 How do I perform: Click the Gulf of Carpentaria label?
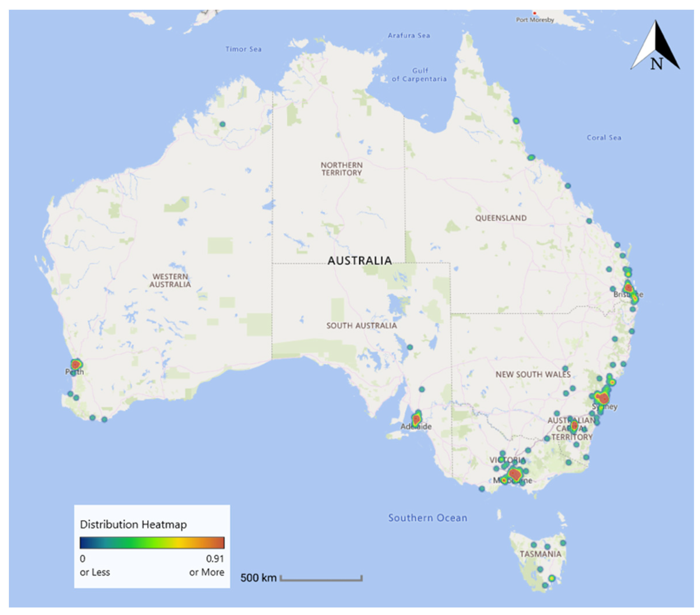pyautogui.click(x=419, y=75)
